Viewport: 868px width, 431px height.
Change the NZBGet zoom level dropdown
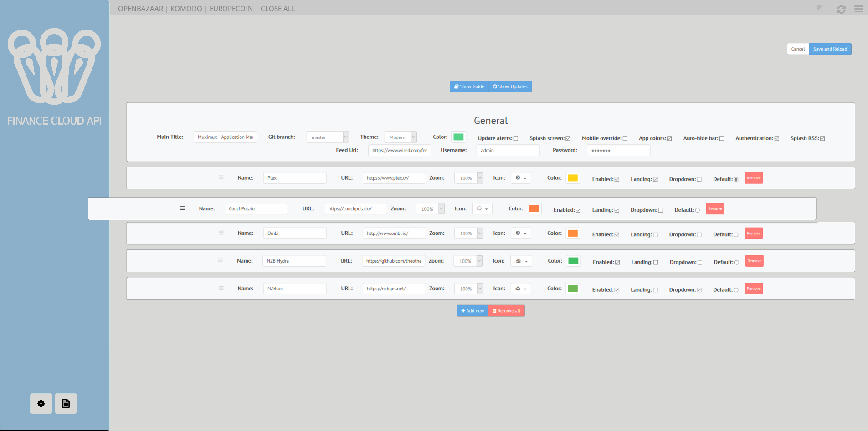click(468, 289)
